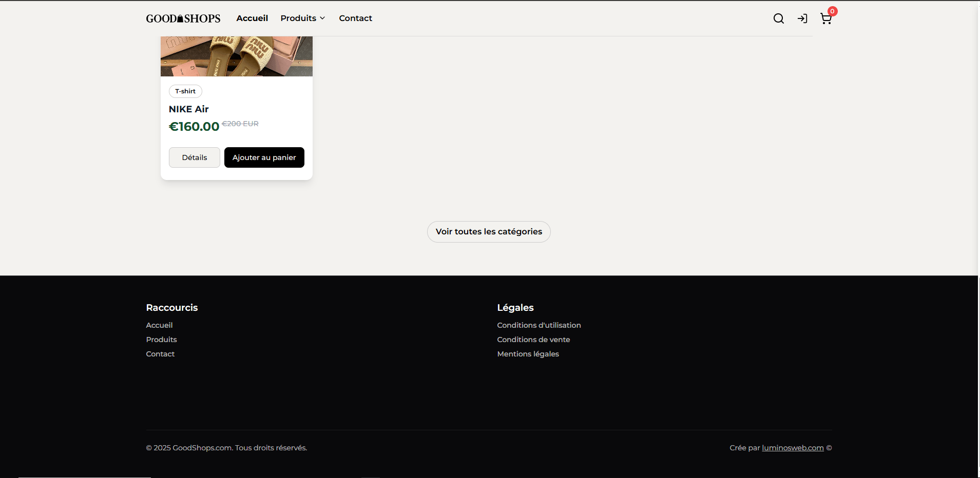The image size is (980, 478).
Task: Click the T-shirt category tag
Action: [x=185, y=91]
